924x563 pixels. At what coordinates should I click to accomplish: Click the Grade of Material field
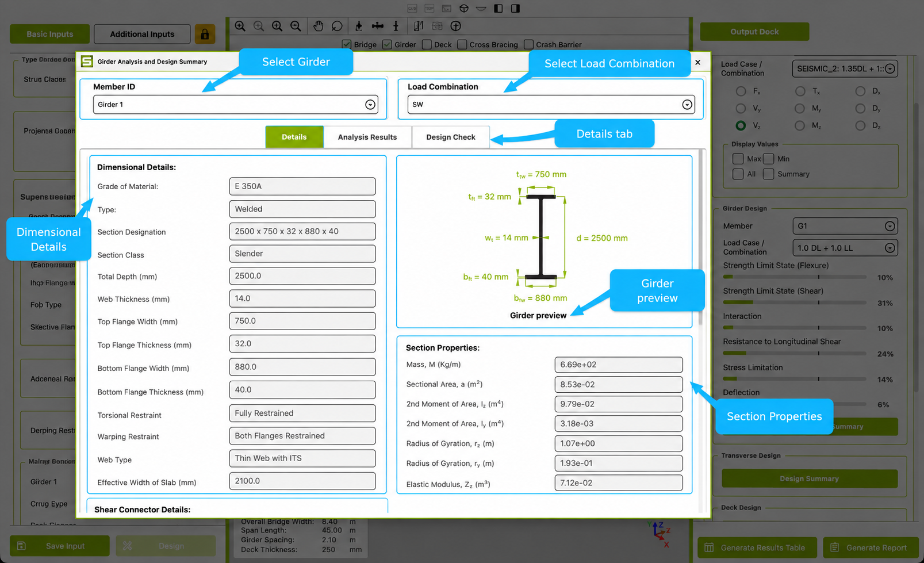[302, 186]
